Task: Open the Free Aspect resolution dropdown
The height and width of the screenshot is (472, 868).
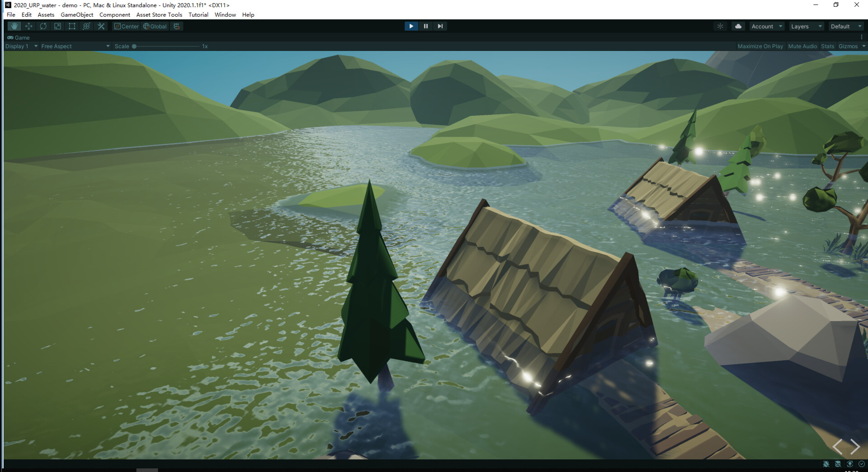Action: pyautogui.click(x=75, y=46)
